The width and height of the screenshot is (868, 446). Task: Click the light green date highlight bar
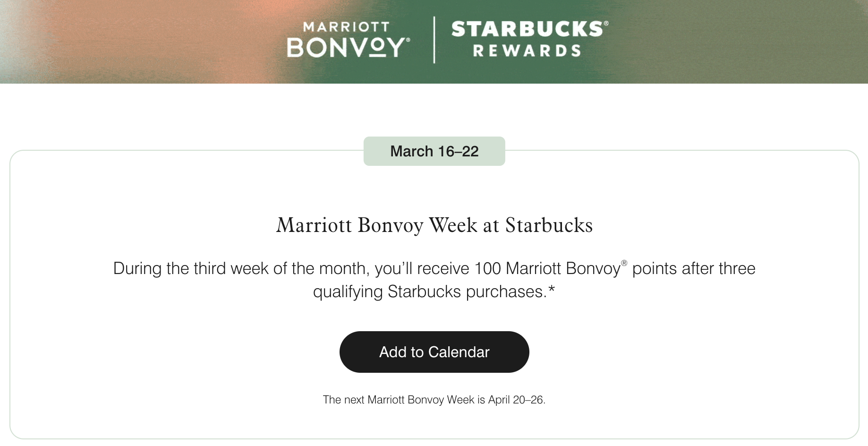click(434, 151)
